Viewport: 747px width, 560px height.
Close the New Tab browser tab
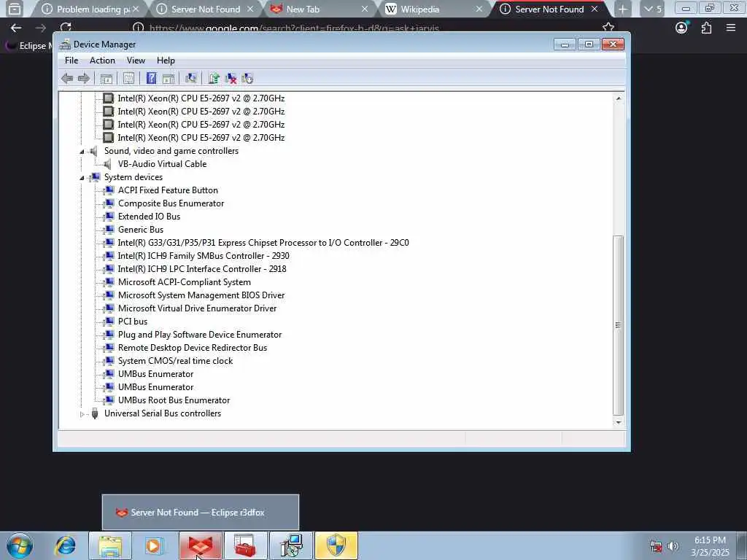[365, 9]
